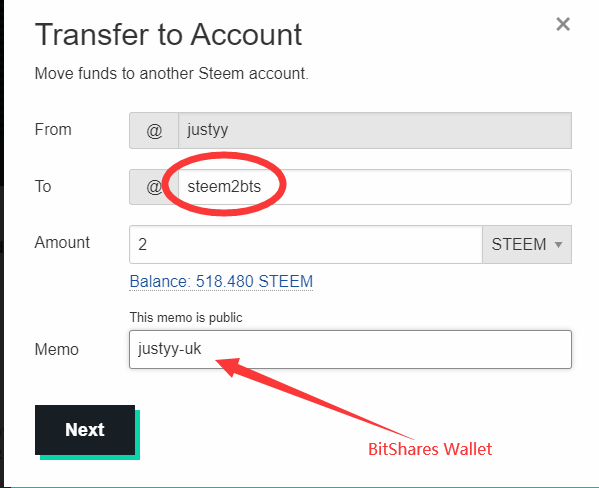Click into the Amount input box

coord(306,244)
